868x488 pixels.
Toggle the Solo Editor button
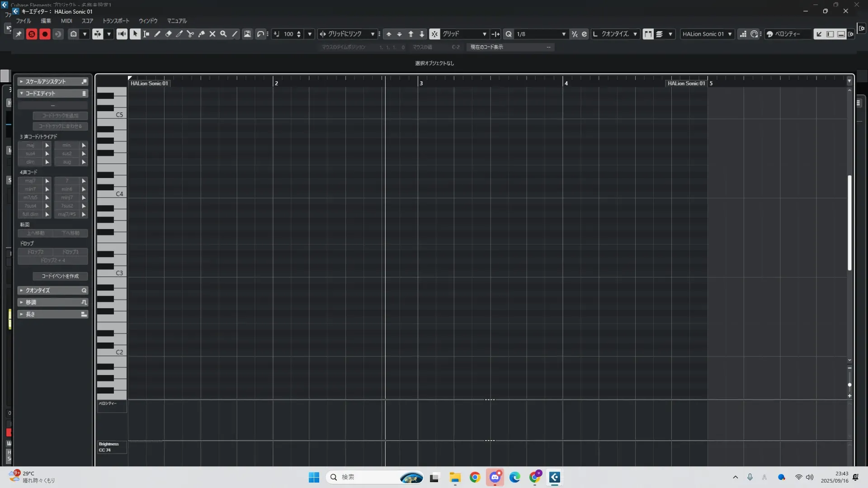point(32,34)
